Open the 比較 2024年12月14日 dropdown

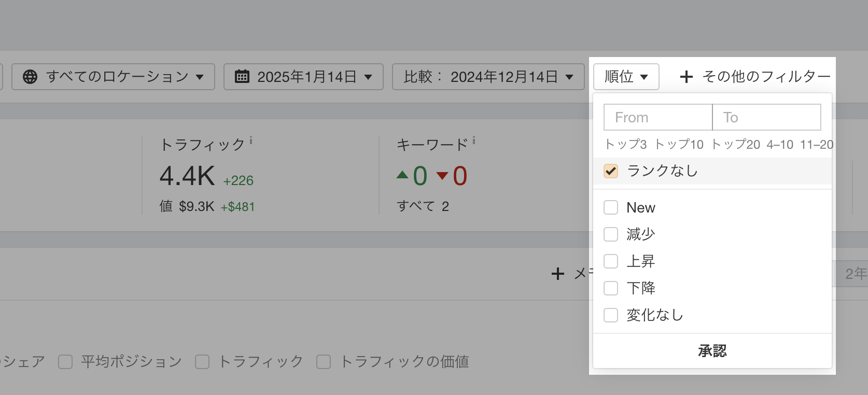[488, 77]
